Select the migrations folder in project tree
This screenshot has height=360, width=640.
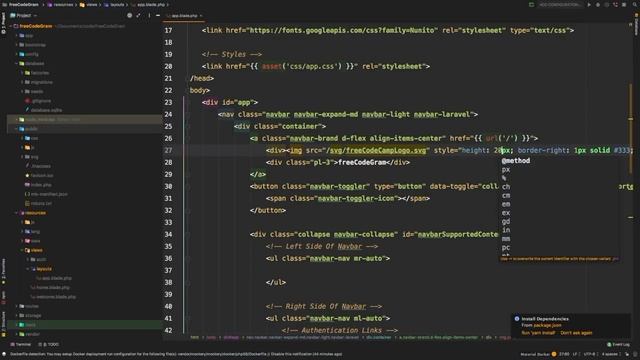(41, 82)
